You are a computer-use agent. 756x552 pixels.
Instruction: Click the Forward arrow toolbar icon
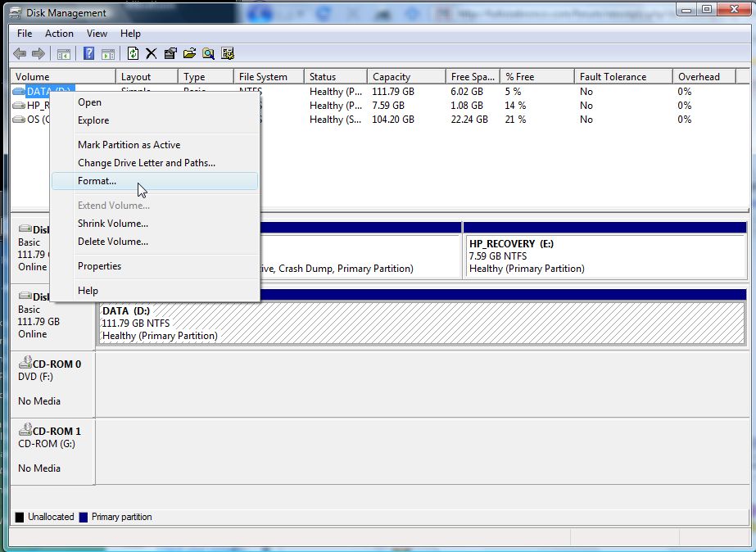tap(38, 54)
